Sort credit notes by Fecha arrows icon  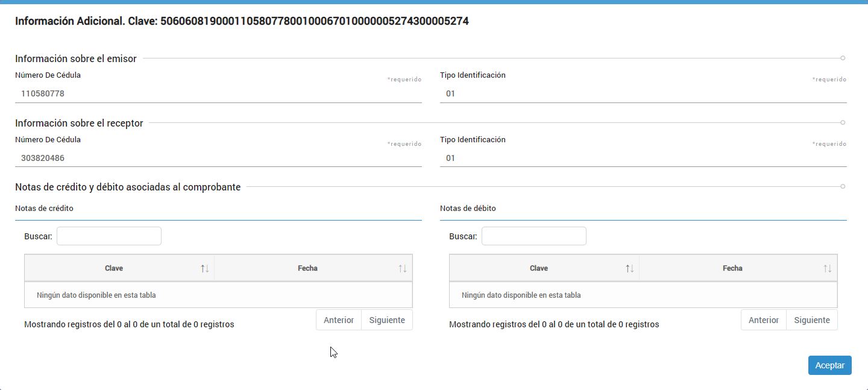(403, 268)
